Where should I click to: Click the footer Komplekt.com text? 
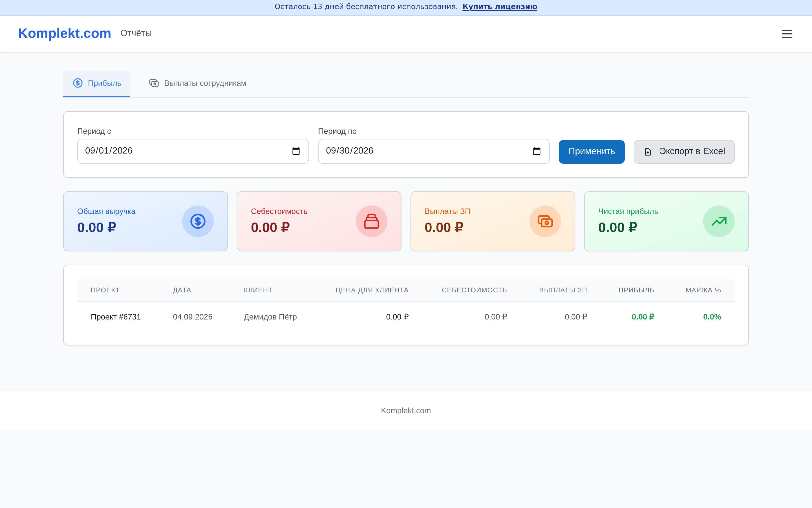tap(406, 411)
